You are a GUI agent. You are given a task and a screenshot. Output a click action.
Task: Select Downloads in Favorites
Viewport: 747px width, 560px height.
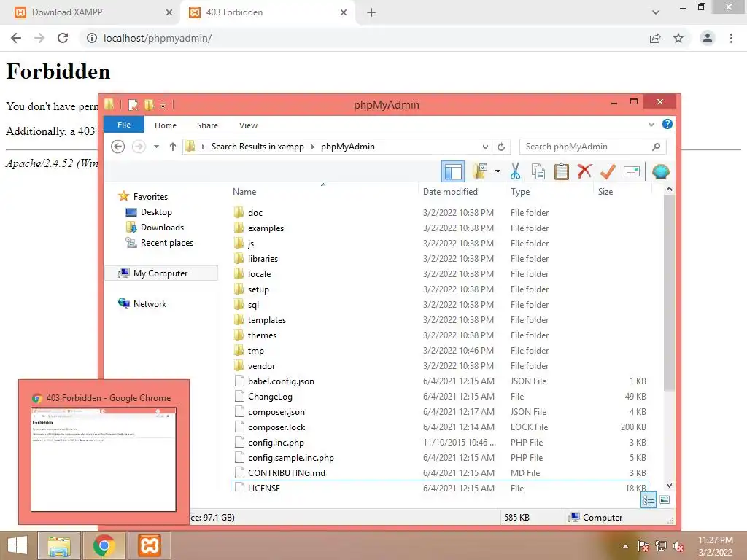[162, 227]
